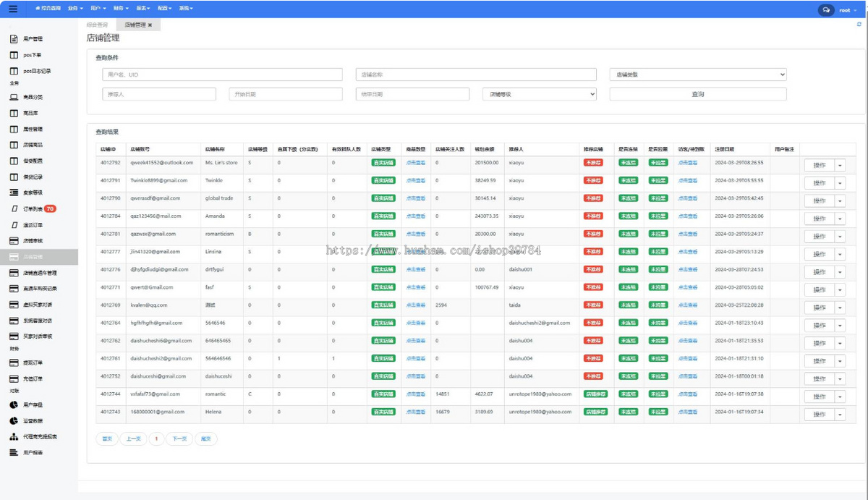Open the 店铺等级 dropdown filter
This screenshot has height=500, width=868.
pos(540,94)
